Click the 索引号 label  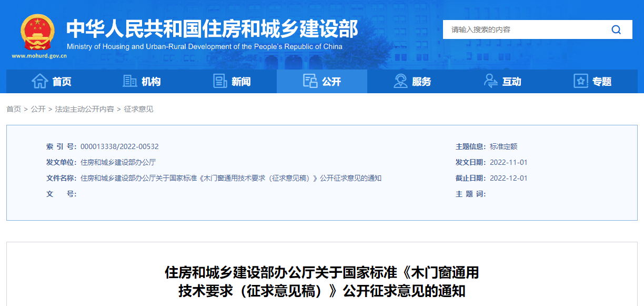coord(61,146)
